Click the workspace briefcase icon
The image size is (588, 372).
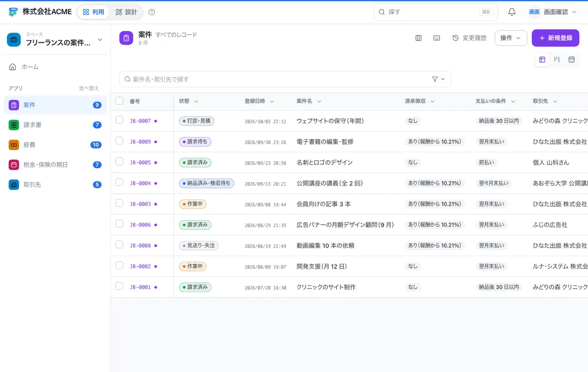[14, 40]
